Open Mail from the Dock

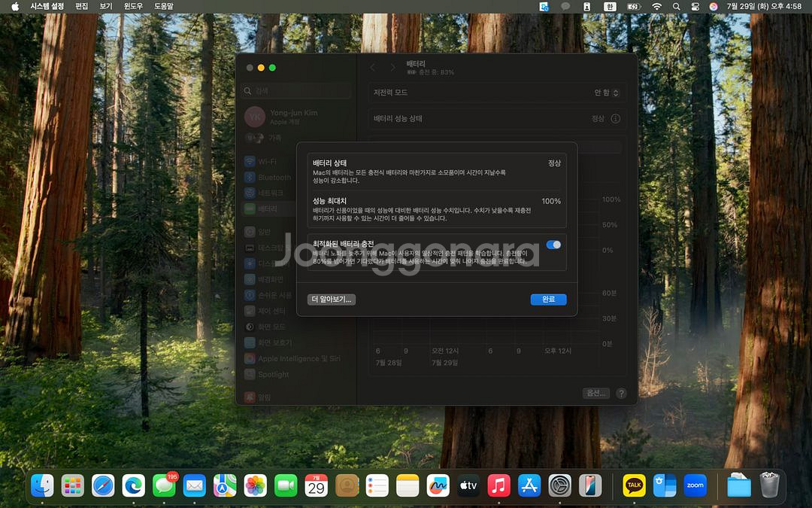(195, 485)
